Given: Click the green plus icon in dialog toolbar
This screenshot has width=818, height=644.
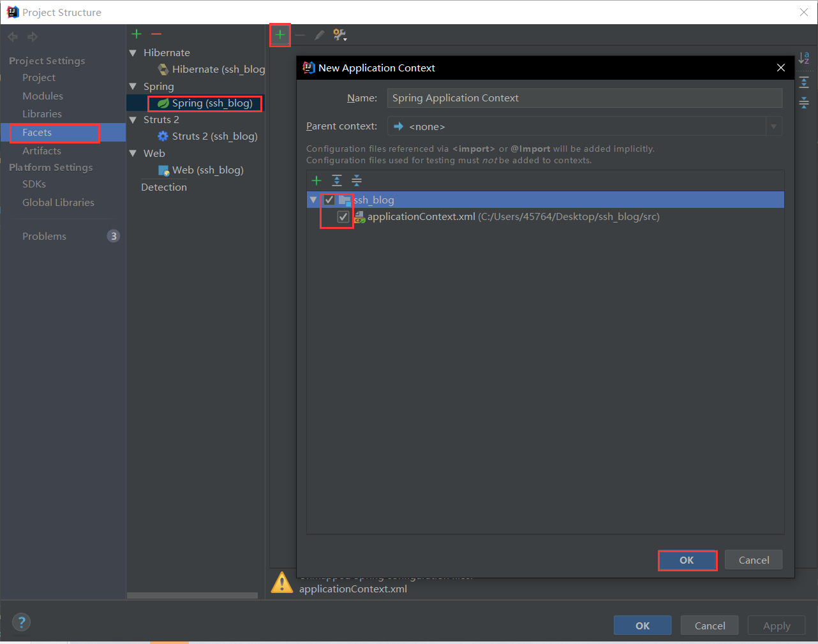Looking at the screenshot, I should (x=316, y=180).
